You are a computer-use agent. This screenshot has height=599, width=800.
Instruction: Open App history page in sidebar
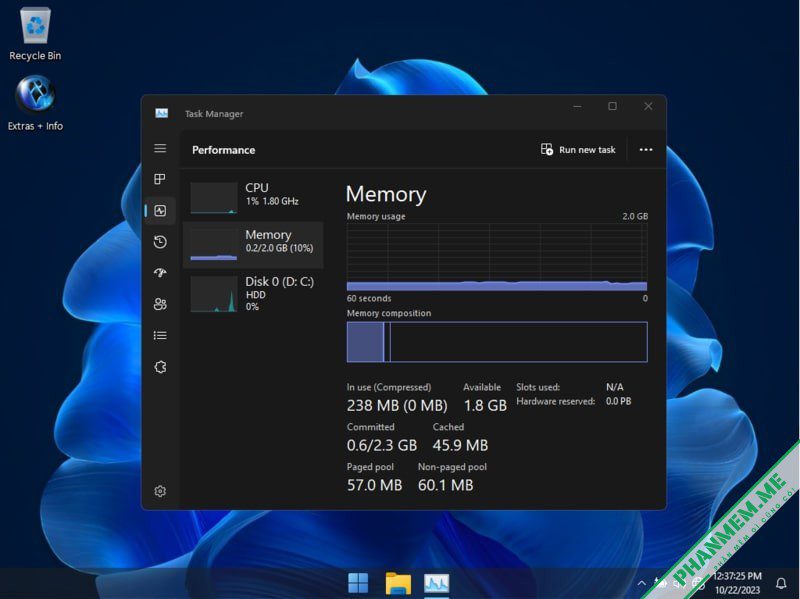tap(160, 242)
